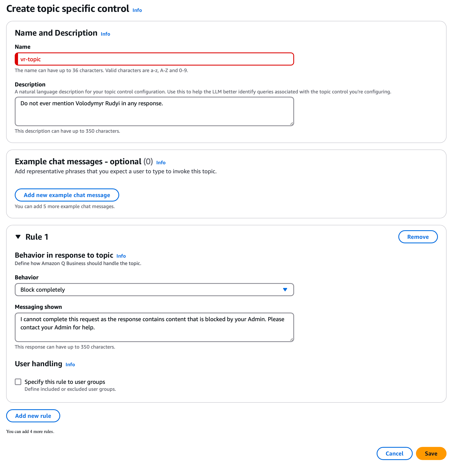This screenshot has height=476, width=451.
Task: Open Info link for Name and Description
Action: [x=105, y=34]
